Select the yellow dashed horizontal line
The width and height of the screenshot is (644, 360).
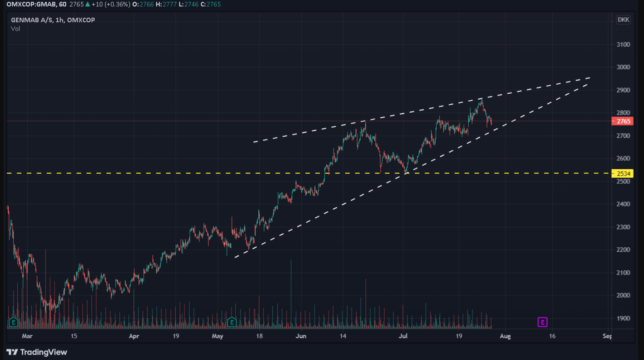click(x=308, y=173)
